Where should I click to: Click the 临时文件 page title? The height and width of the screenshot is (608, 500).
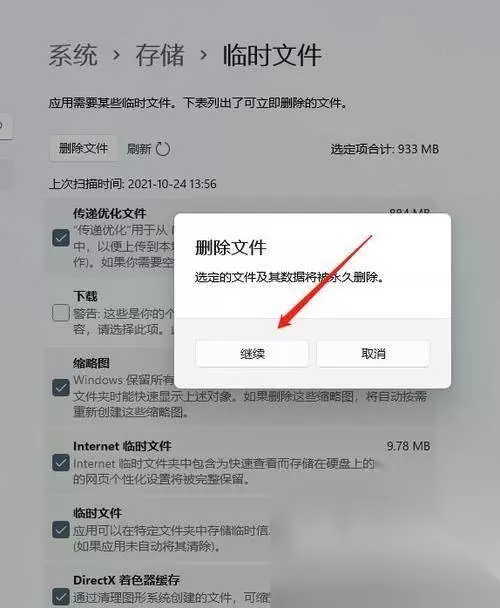(272, 55)
